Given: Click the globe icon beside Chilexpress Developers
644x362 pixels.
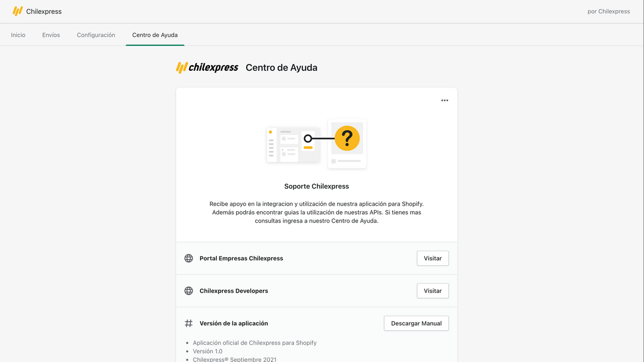Looking at the screenshot, I should point(189,291).
